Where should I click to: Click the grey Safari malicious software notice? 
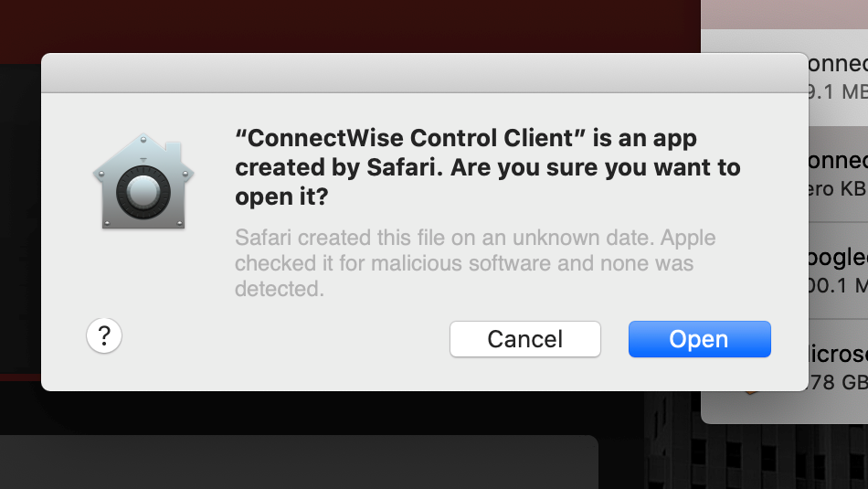[475, 263]
